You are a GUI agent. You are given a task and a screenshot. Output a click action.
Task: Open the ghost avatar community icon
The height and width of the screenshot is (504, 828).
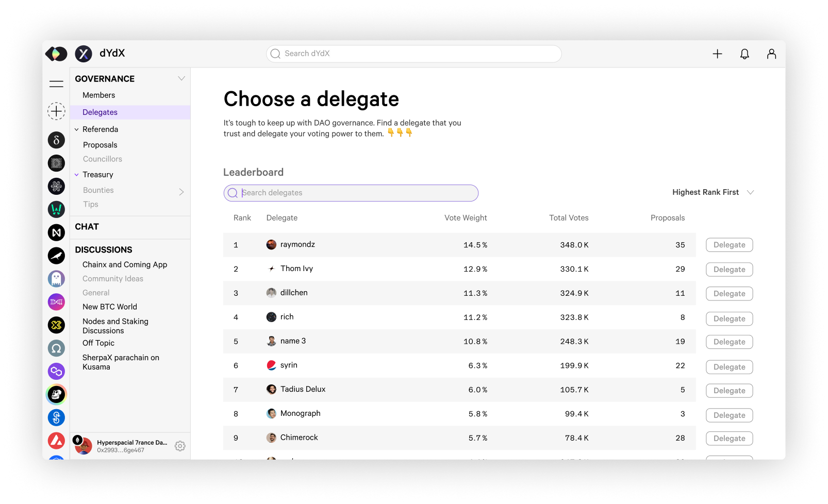pos(56,279)
